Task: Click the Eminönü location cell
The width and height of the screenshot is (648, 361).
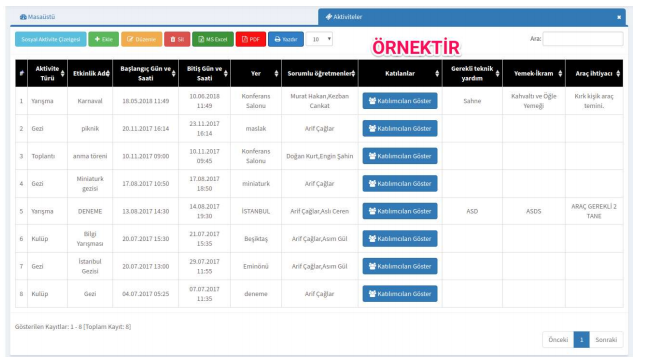Action: pyautogui.click(x=256, y=266)
